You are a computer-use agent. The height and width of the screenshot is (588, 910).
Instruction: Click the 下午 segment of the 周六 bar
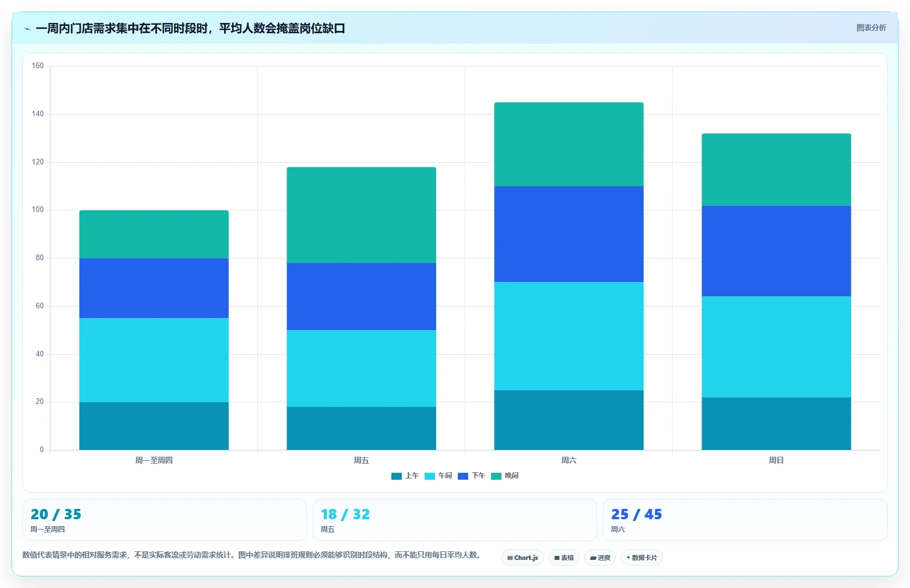point(569,234)
